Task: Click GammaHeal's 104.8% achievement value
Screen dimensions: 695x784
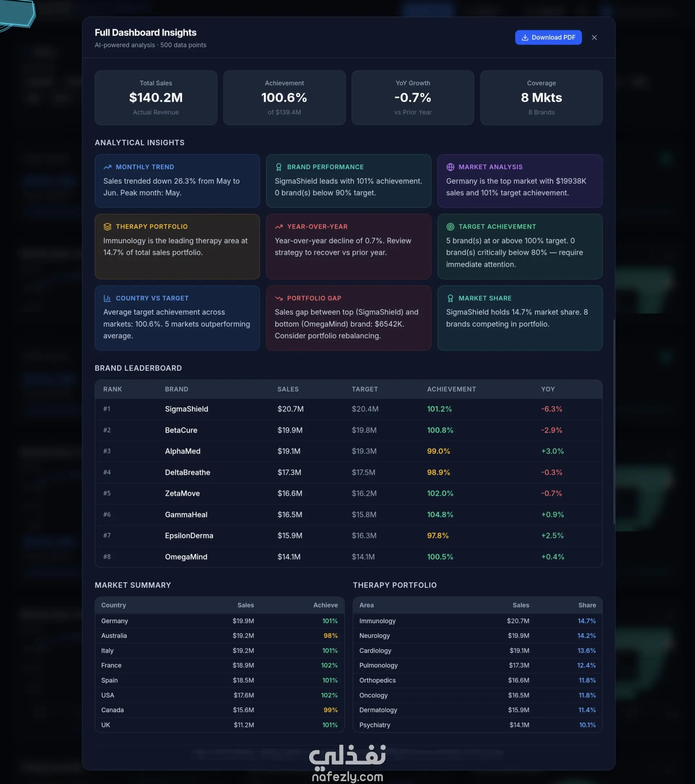Action: [x=440, y=514]
